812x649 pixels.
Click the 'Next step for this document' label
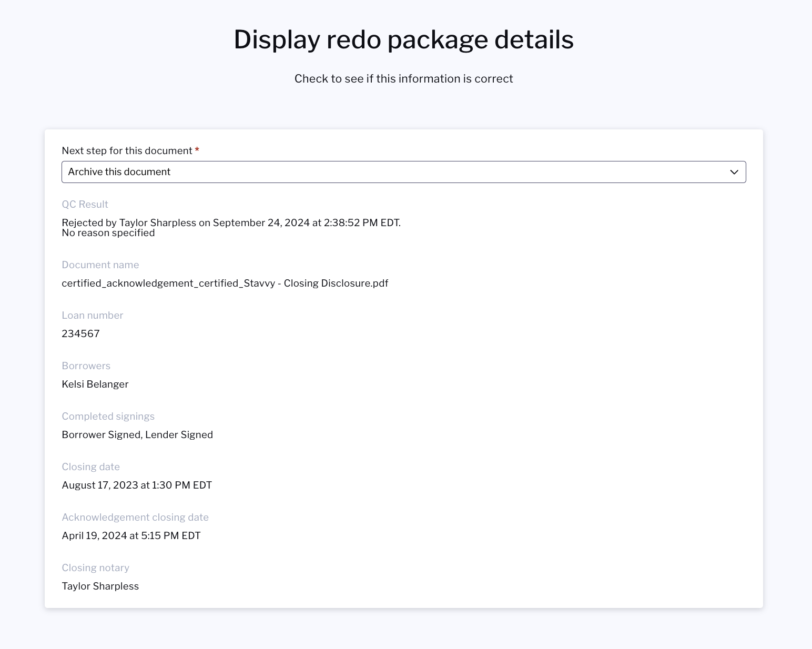(x=127, y=151)
